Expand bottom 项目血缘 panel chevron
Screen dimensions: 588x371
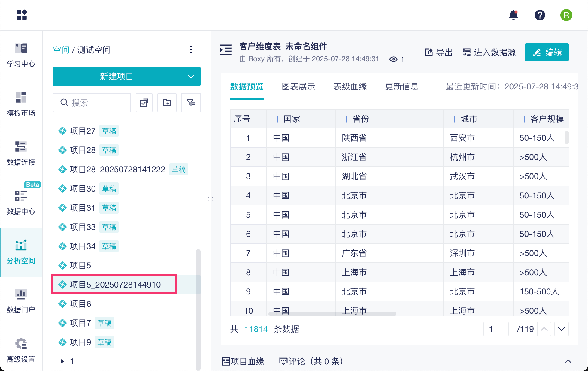pos(568,361)
